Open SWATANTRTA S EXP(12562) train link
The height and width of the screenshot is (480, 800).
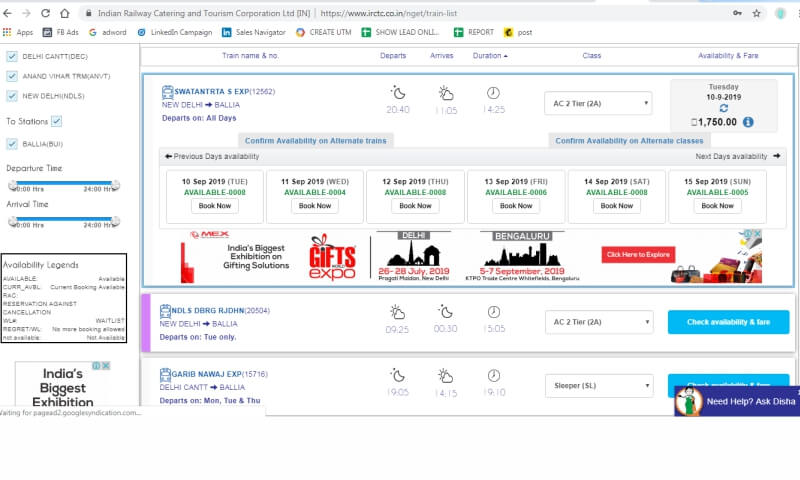[x=224, y=92]
